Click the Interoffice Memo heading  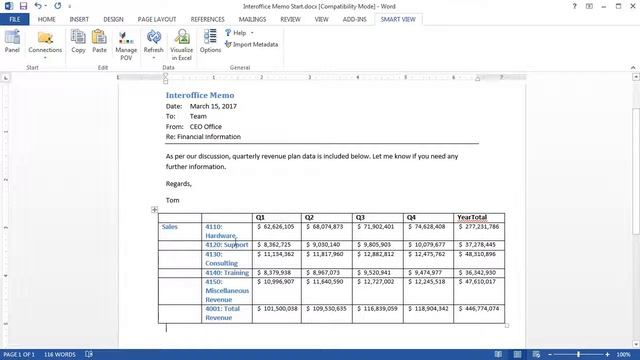click(x=200, y=95)
